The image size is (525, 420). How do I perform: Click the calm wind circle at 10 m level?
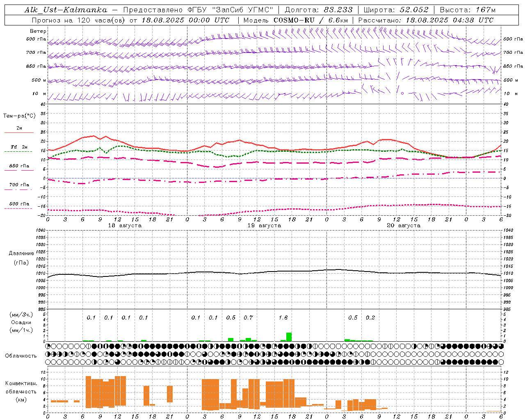tap(402, 94)
